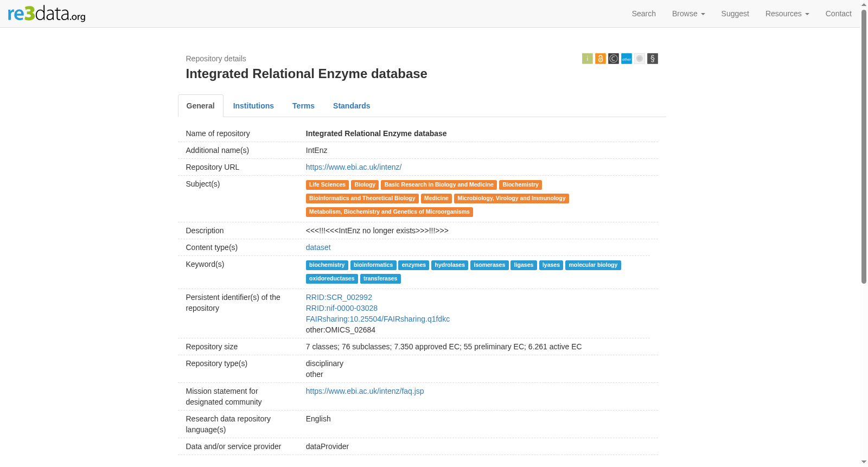The image size is (868, 467).
Task: Open the FAIRsharing identifier link
Action: 378,319
